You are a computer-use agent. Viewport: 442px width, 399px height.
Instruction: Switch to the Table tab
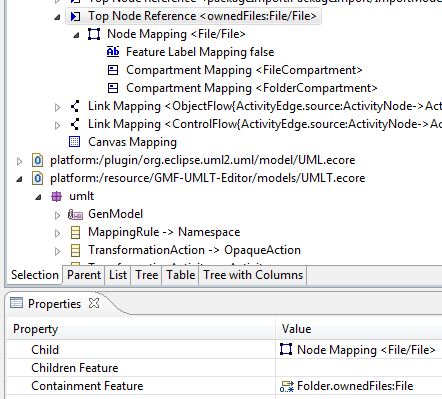pyautogui.click(x=181, y=275)
